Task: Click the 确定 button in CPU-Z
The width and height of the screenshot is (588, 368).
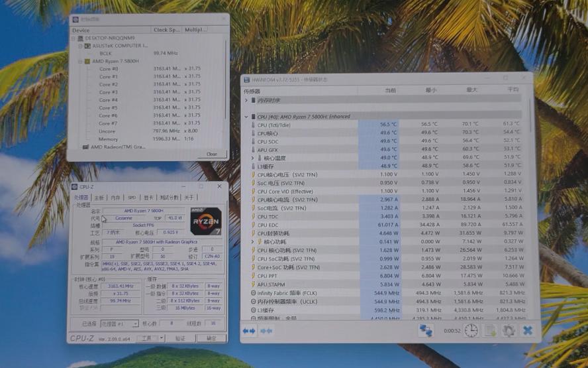Action: click(x=211, y=338)
